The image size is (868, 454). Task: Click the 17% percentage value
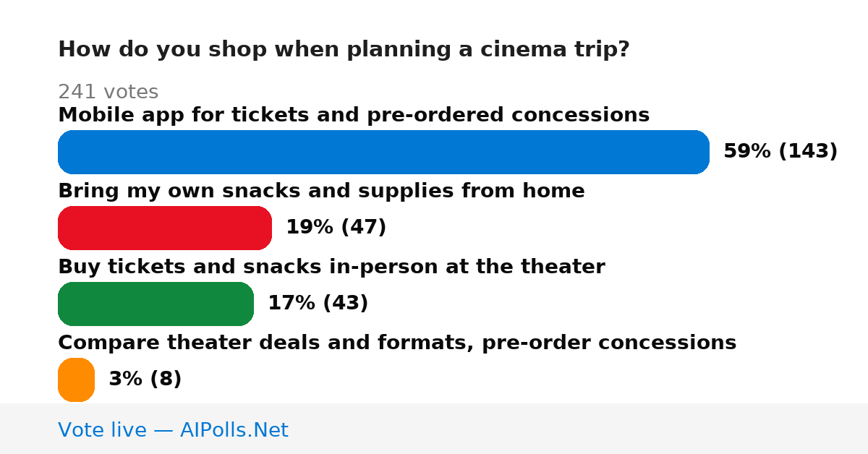pyautogui.click(x=292, y=304)
